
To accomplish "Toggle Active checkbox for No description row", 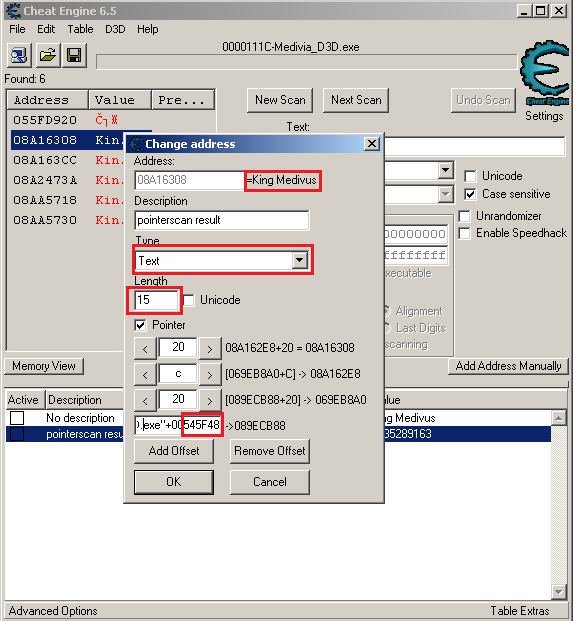I will [x=17, y=418].
